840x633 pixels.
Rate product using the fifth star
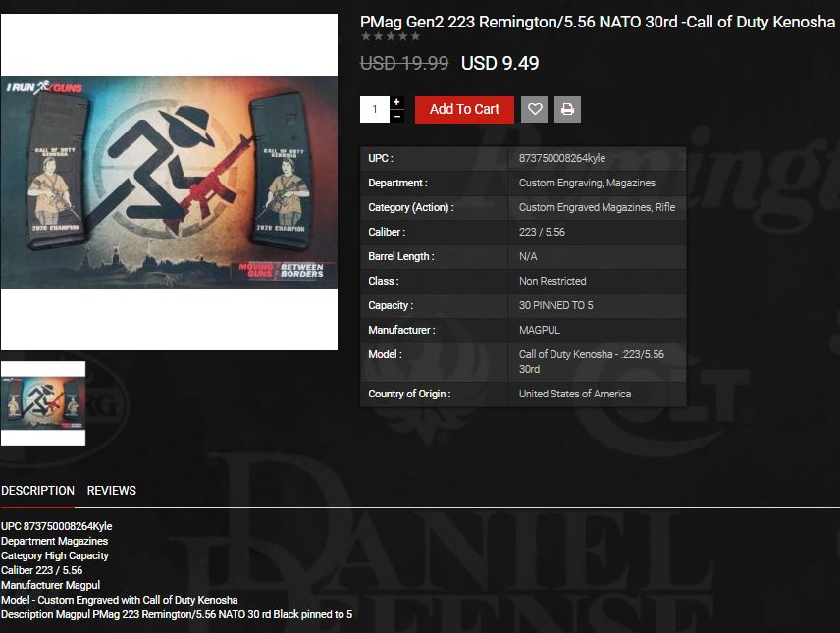pos(415,36)
